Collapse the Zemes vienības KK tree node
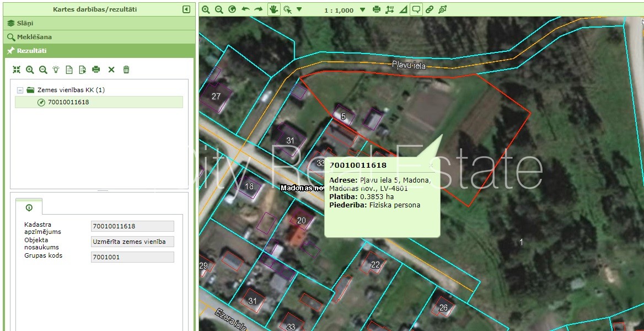 point(20,90)
